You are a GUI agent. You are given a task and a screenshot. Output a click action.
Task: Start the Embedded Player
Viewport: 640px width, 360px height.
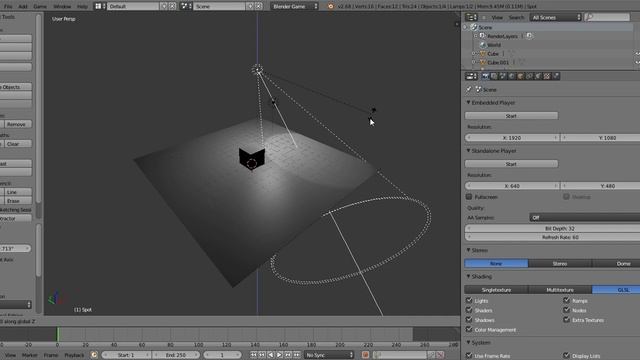(511, 116)
